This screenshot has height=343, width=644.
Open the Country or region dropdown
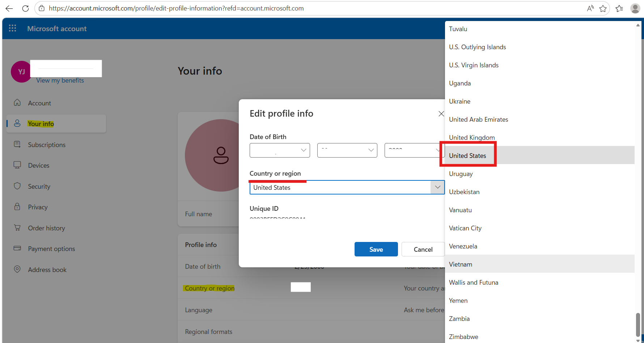tap(437, 187)
